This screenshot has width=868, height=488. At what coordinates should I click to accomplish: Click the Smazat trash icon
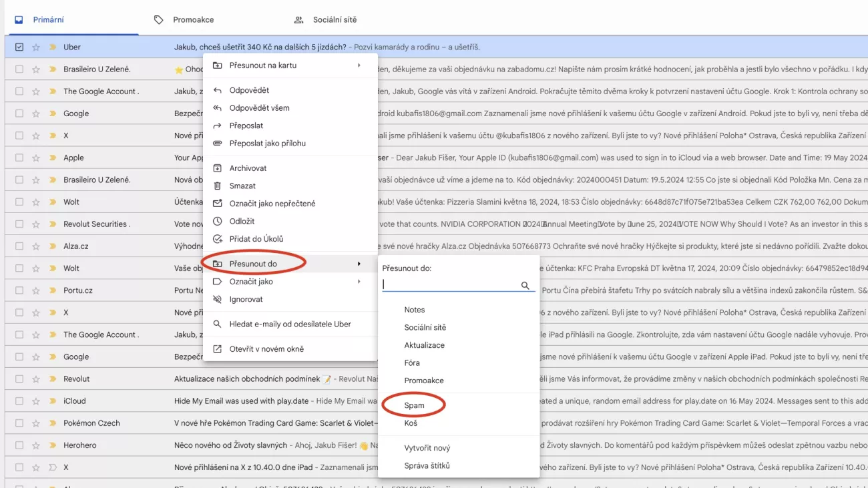pyautogui.click(x=217, y=186)
